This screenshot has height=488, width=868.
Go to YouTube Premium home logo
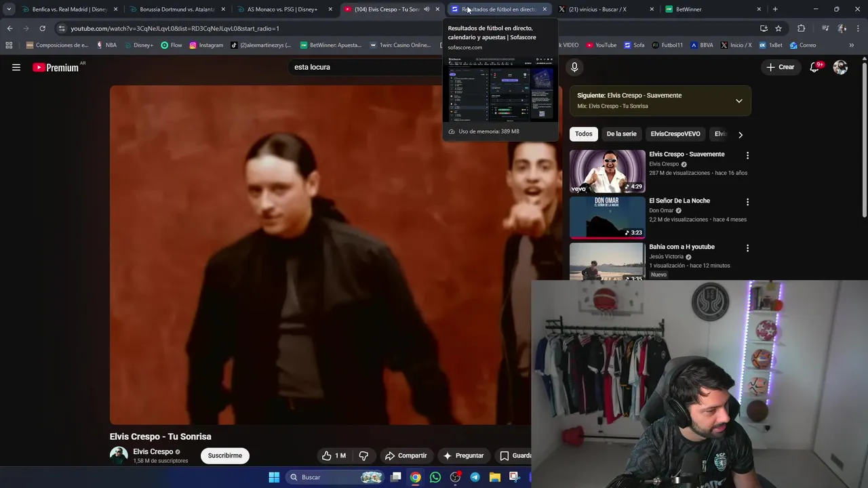pyautogui.click(x=56, y=67)
